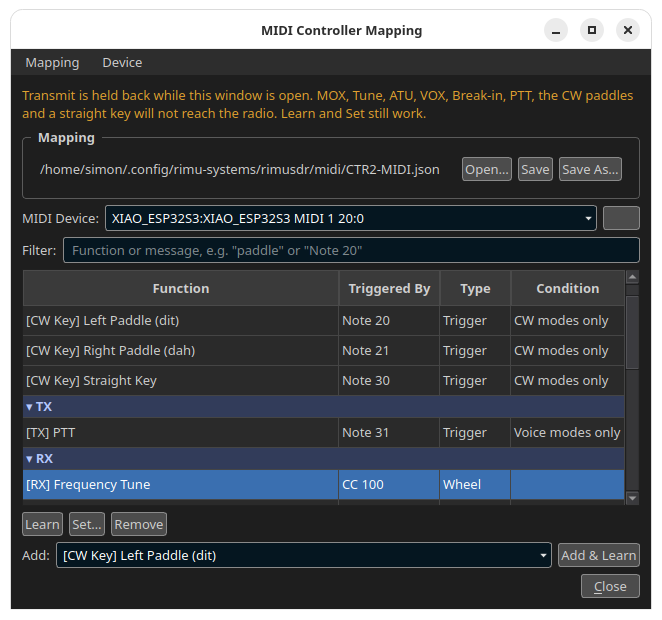
Task: Open the Device menu
Action: coord(122,62)
